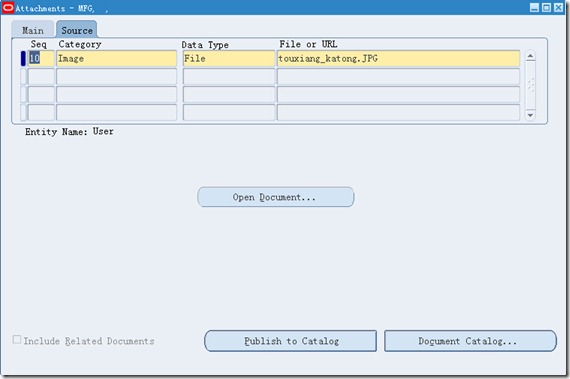570x379 pixels.
Task: Select the Source tab
Action: [77, 29]
